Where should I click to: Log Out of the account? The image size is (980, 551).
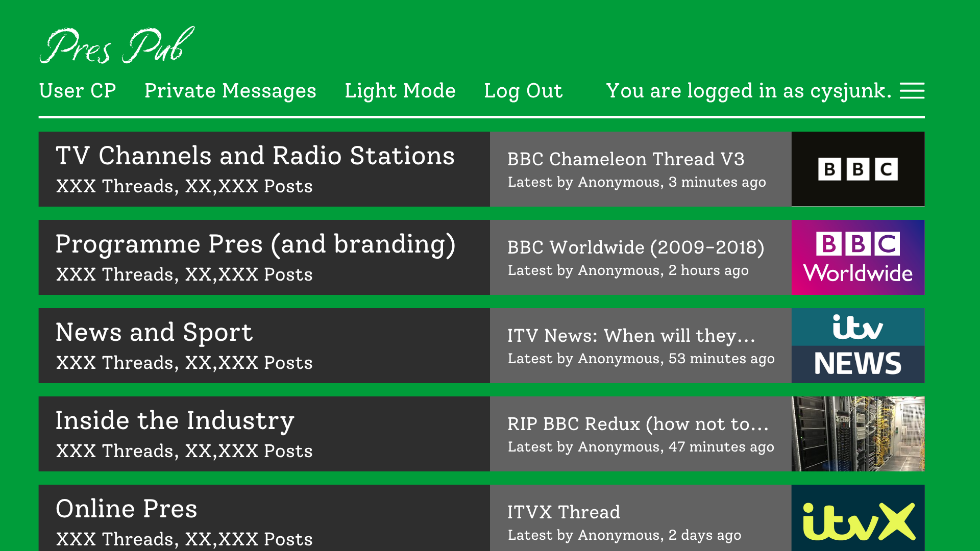[523, 91]
